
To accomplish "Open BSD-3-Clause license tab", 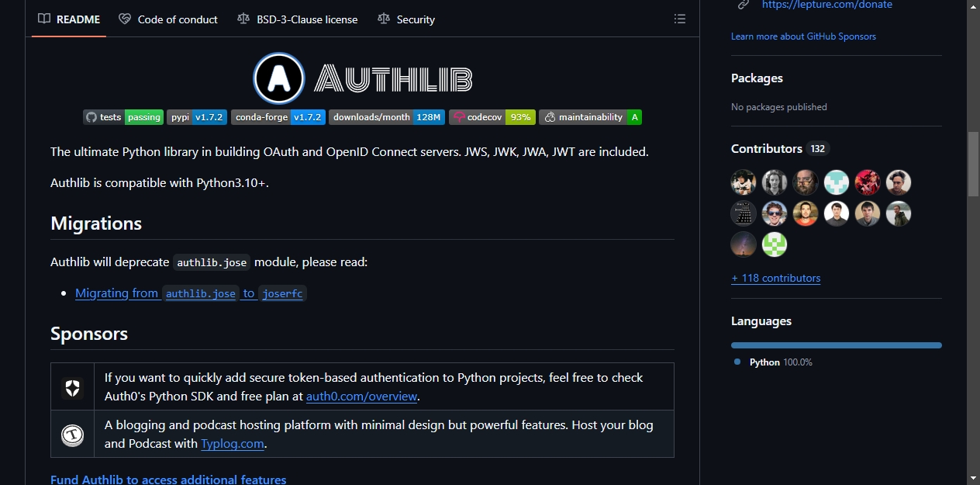I will 298,19.
